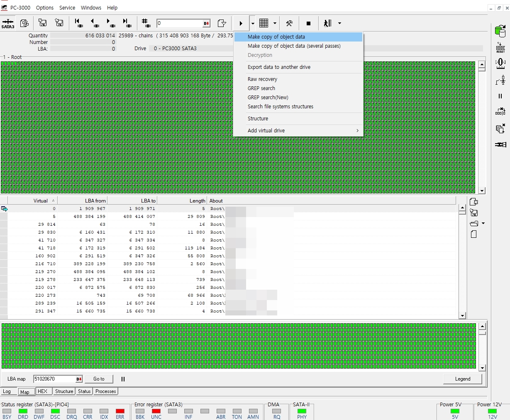
Task: Click the open folder icon beside table
Action: point(474,224)
